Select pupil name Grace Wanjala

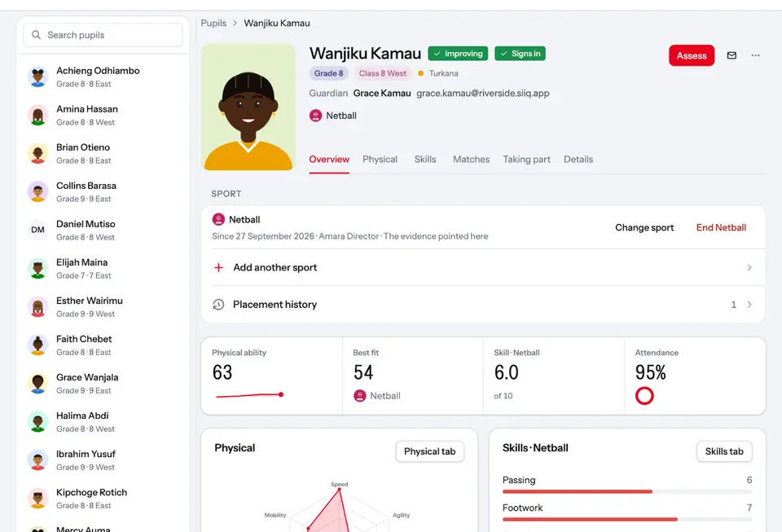point(87,377)
